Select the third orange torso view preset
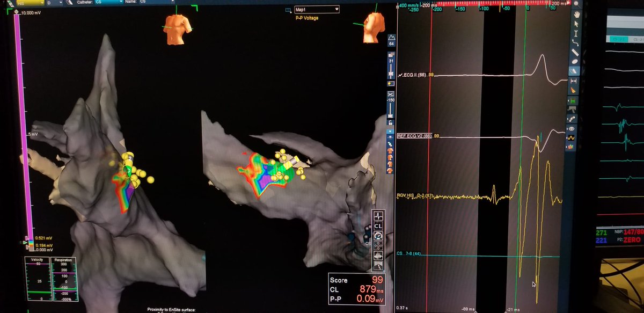The width and height of the screenshot is (644, 313). pos(390,164)
